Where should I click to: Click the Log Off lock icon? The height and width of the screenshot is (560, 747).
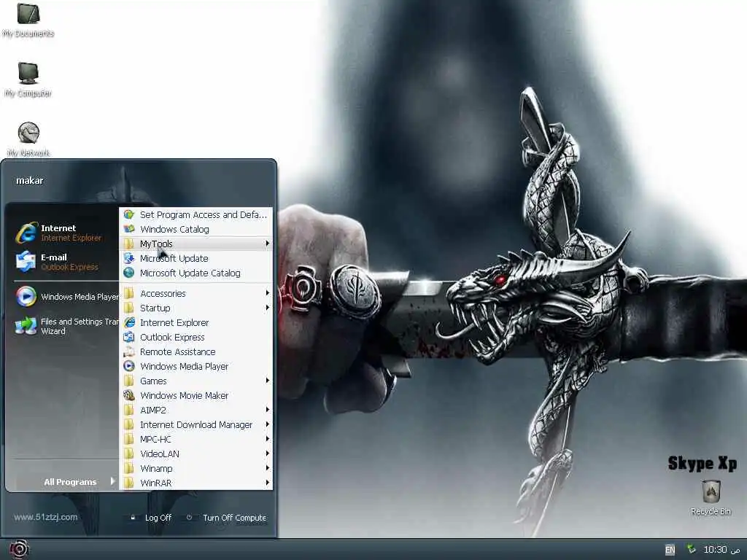tap(133, 517)
